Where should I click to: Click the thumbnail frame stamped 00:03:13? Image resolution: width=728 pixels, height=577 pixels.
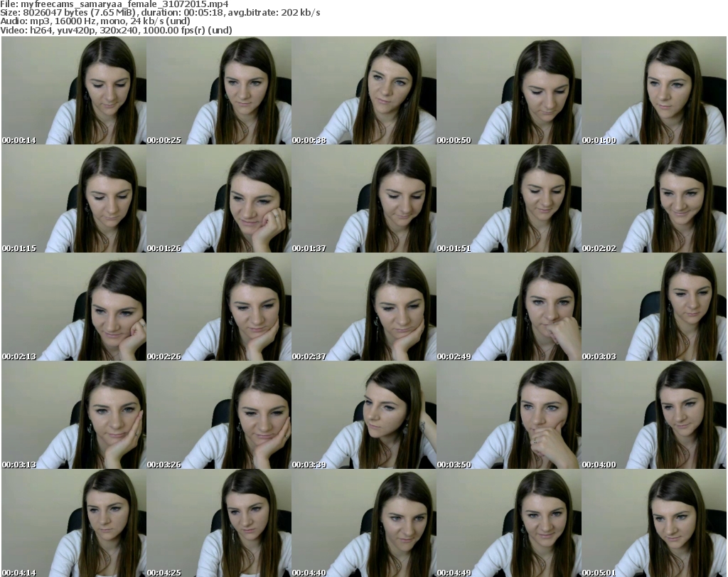74,415
